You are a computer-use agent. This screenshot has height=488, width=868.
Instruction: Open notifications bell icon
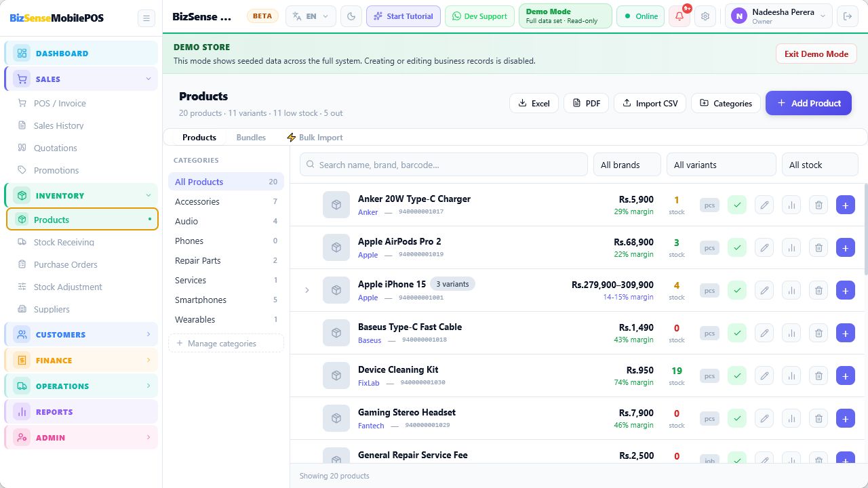coord(679,16)
